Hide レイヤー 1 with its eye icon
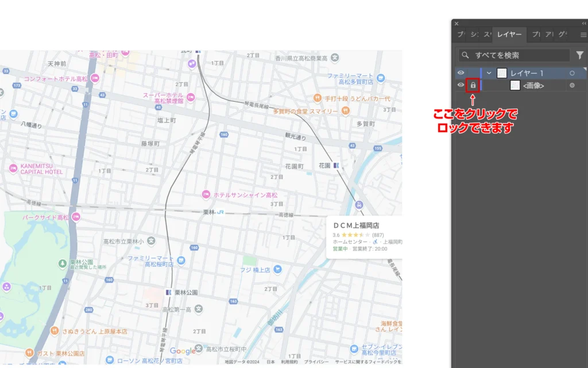The image size is (588, 368). (461, 73)
